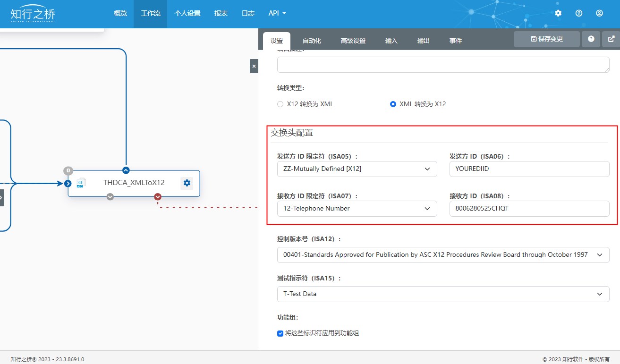
Task: Click the 发送方 ID (ISA06) input field
Action: [x=529, y=169]
